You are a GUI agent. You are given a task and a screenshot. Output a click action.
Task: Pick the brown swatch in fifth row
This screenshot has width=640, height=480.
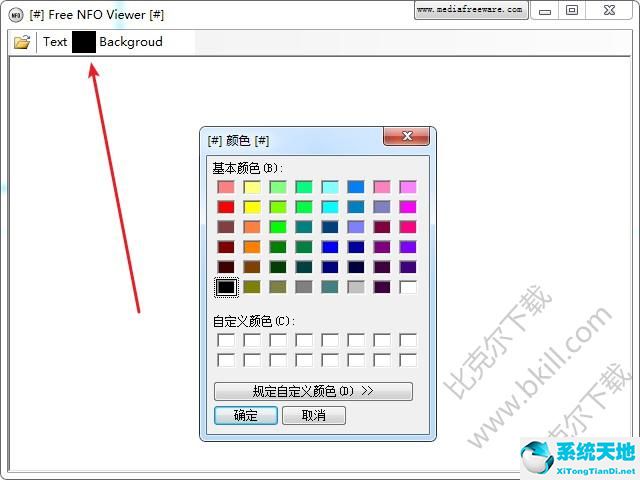click(252, 267)
